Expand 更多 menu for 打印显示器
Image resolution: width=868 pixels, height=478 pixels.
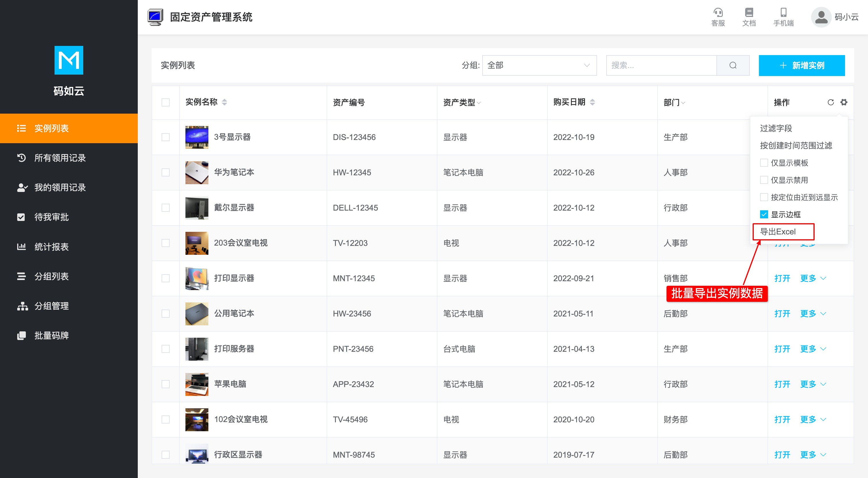(x=813, y=278)
